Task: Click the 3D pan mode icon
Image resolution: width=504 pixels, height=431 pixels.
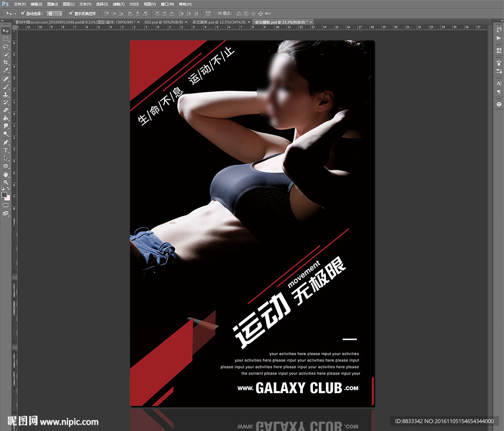Action: point(253,13)
